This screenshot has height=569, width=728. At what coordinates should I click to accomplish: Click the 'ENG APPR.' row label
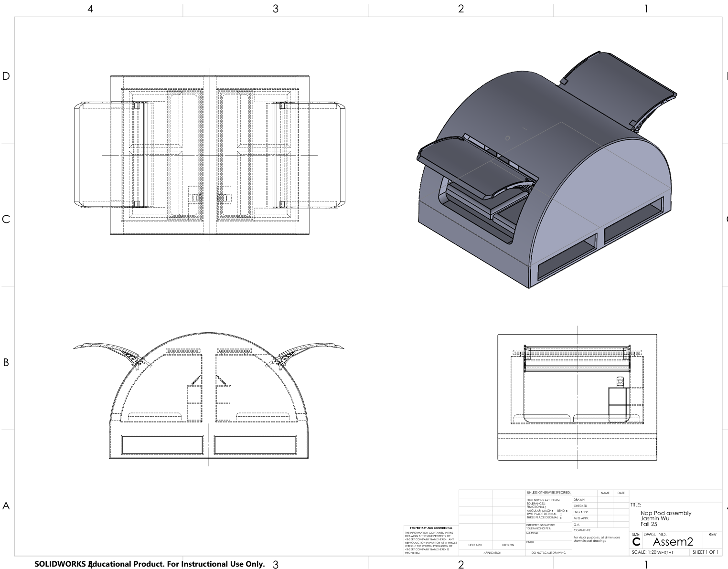click(581, 512)
